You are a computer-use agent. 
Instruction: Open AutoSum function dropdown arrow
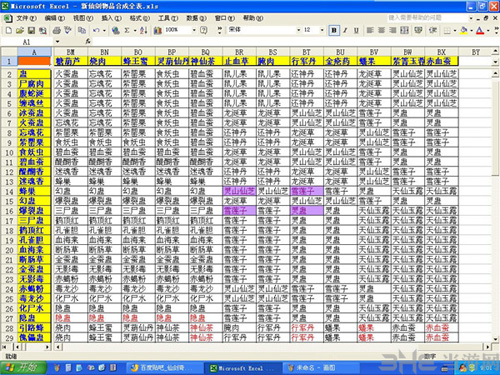coord(135,30)
